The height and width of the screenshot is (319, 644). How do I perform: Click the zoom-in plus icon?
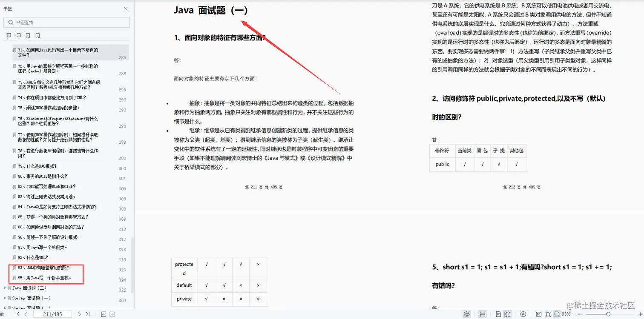[640, 314]
